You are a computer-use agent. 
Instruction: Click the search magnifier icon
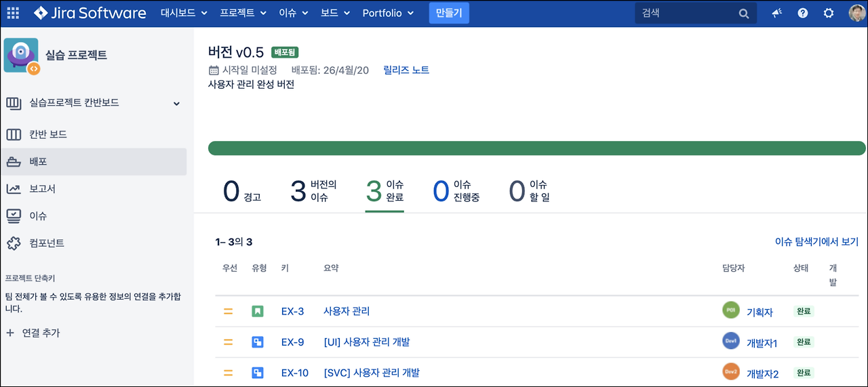(744, 14)
